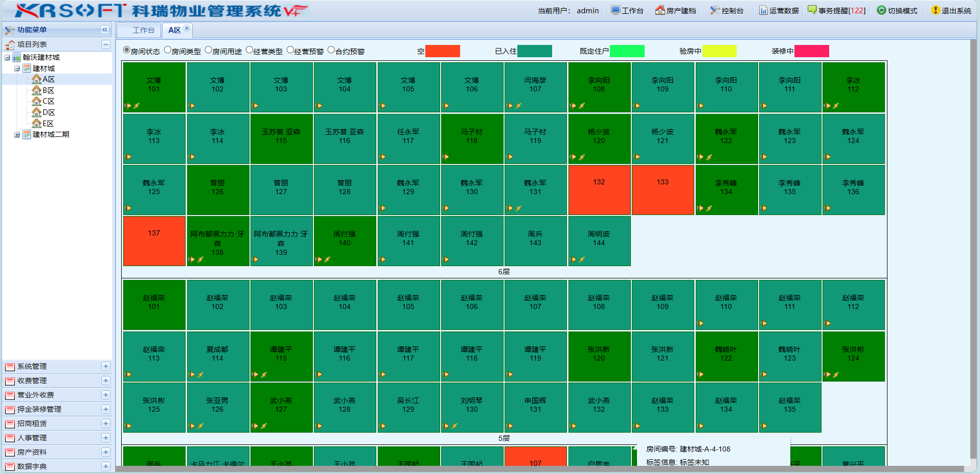Screen dimensions: 980x474
Task: Open empty room 132 on 6层
Action: pyautogui.click(x=599, y=189)
